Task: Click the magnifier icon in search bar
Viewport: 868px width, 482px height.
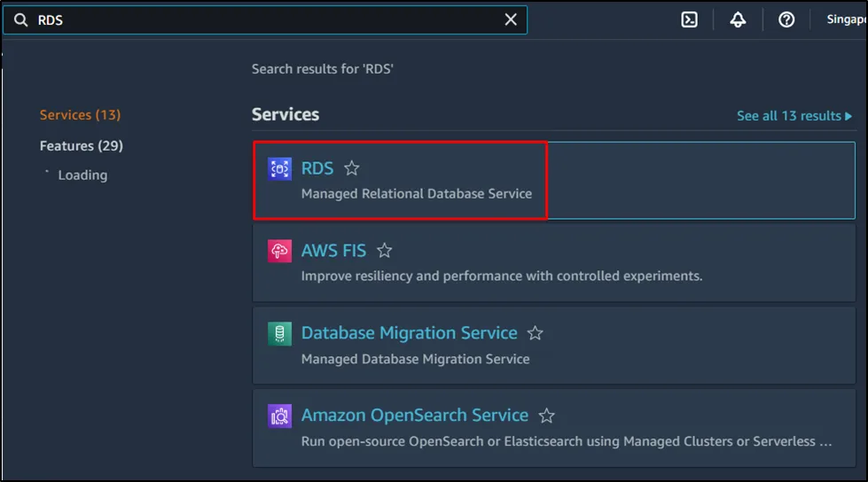Action: (x=20, y=19)
